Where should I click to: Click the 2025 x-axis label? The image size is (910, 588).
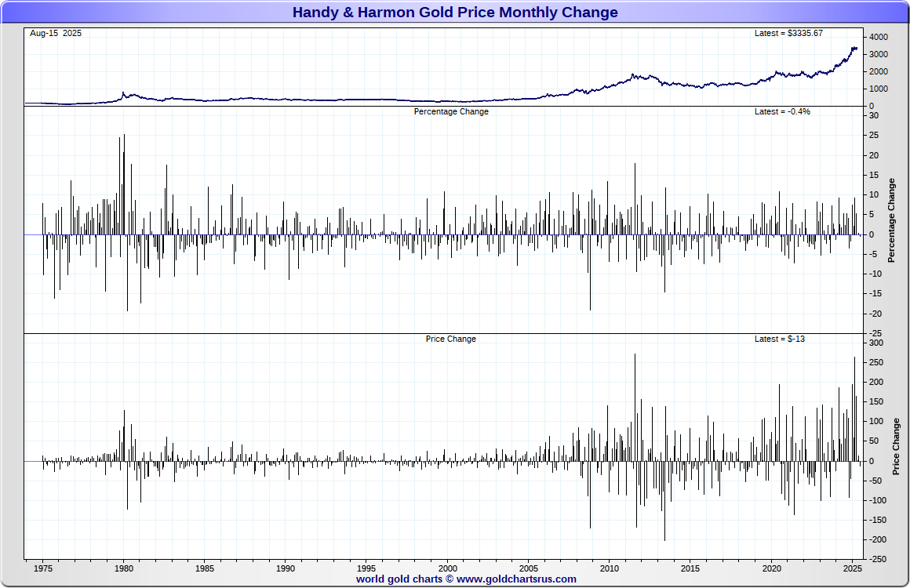point(852,568)
